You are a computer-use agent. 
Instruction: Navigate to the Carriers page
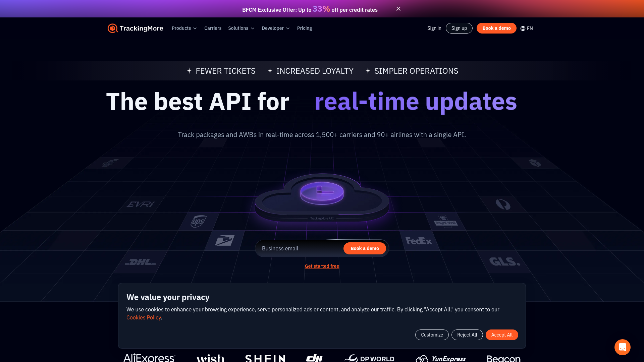tap(213, 28)
